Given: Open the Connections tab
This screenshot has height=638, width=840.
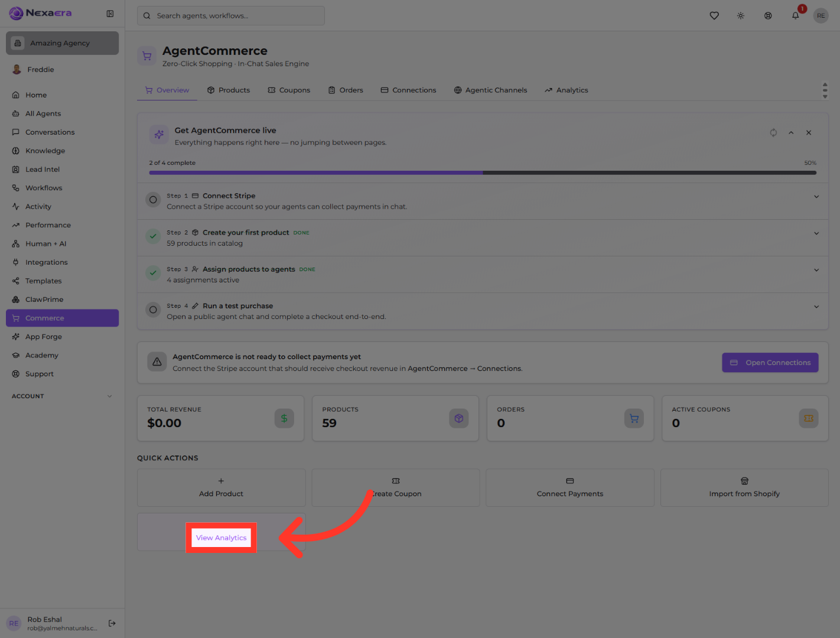Looking at the screenshot, I should [408, 90].
